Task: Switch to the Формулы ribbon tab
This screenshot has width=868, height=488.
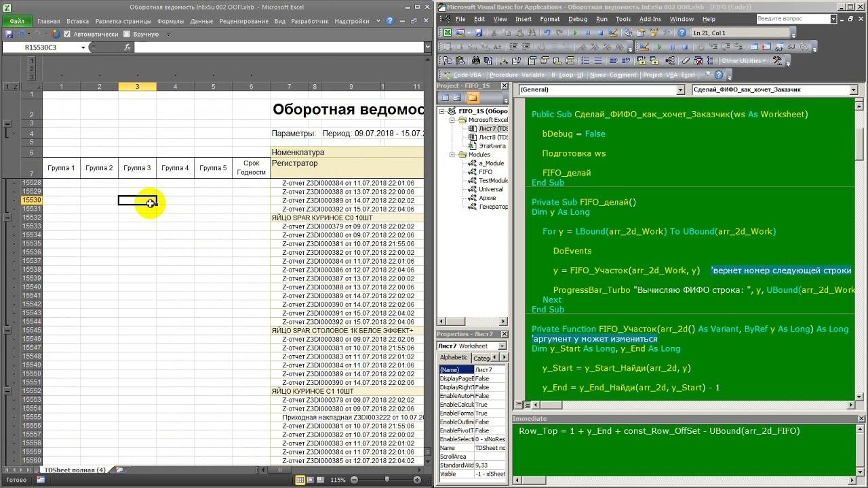Action: point(170,21)
